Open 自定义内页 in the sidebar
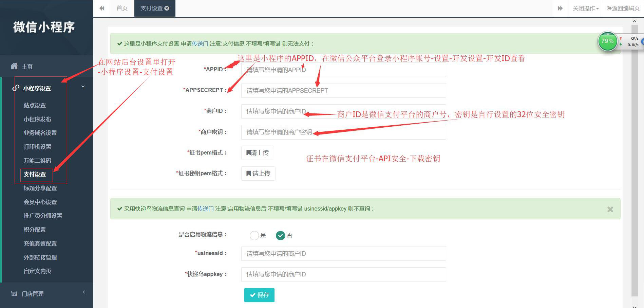644x308 pixels. (37, 271)
